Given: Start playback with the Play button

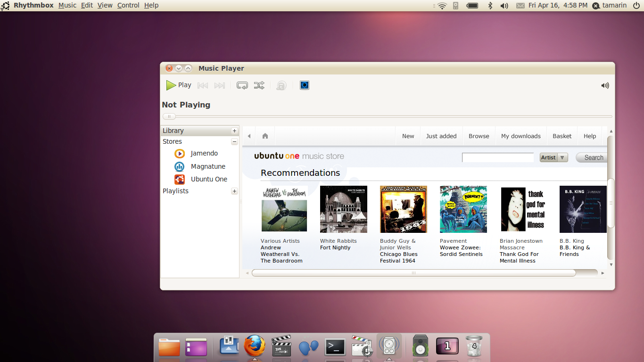Looking at the screenshot, I should click(x=179, y=85).
